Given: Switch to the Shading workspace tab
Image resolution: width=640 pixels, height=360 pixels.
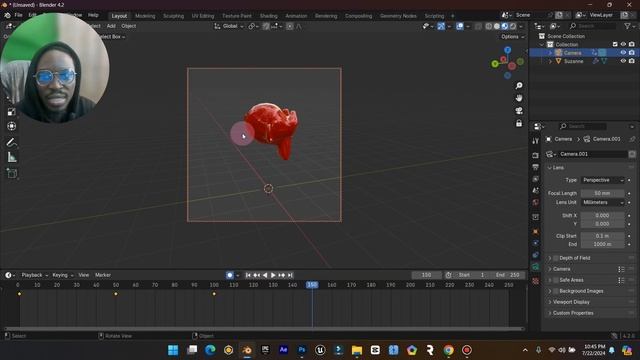Looking at the screenshot, I should pyautogui.click(x=269, y=16).
